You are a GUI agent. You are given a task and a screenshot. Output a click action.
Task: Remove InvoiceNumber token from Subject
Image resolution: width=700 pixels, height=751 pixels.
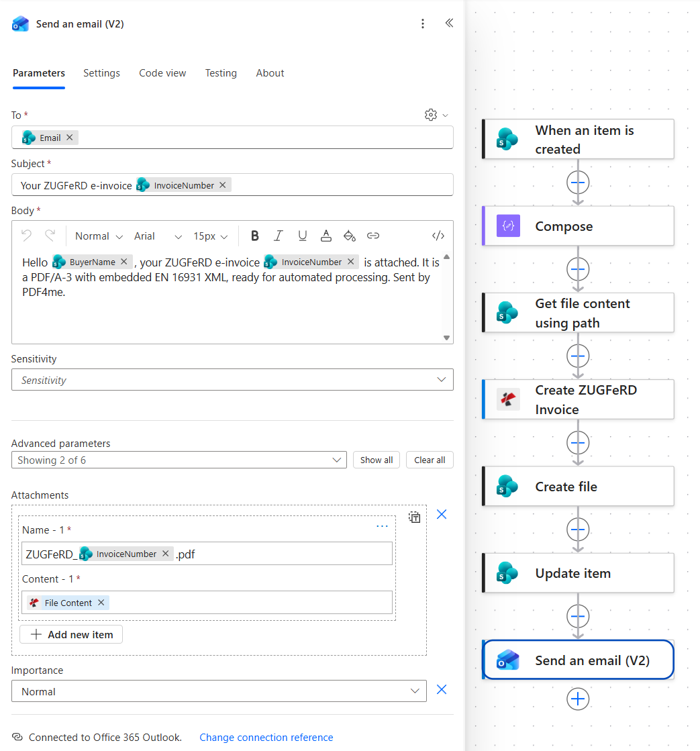pos(223,185)
